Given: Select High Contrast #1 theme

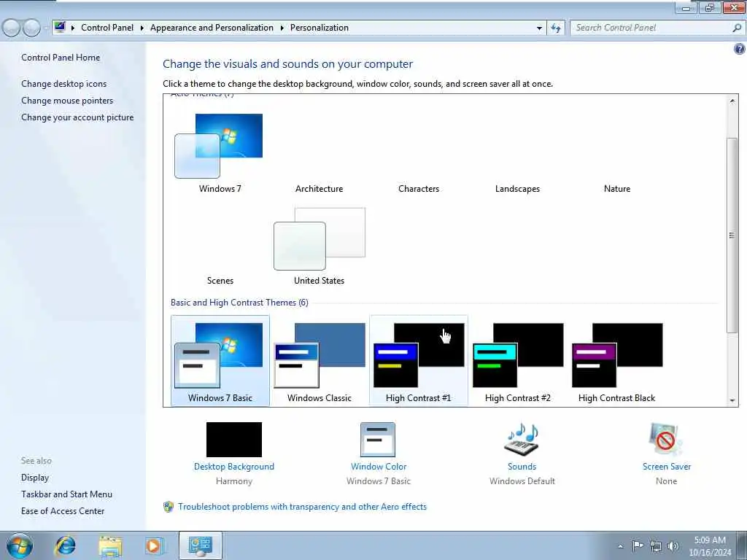Looking at the screenshot, I should point(419,360).
